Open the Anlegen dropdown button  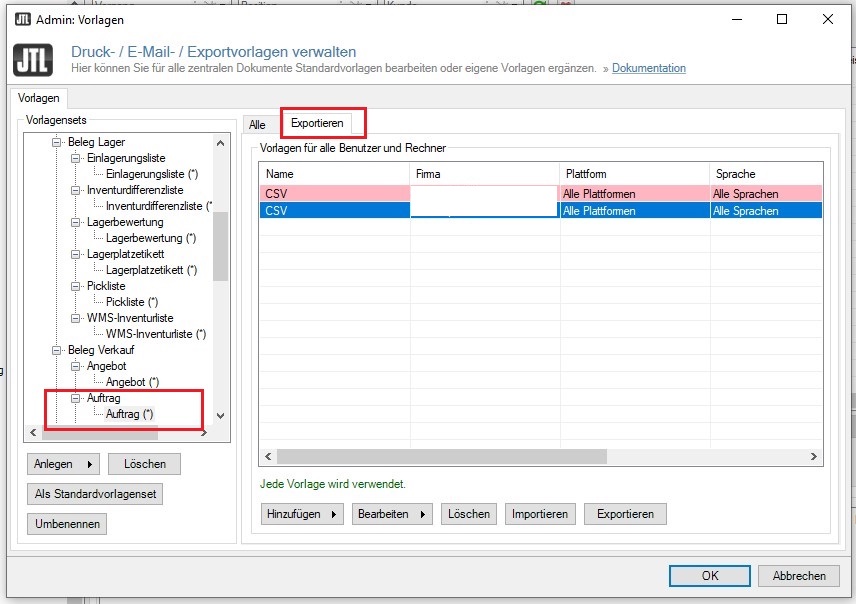(64, 464)
